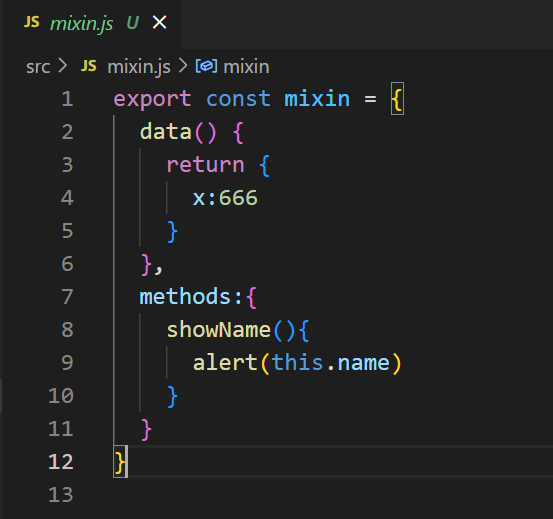Click the 'export' keyword on line 1

click(152, 99)
